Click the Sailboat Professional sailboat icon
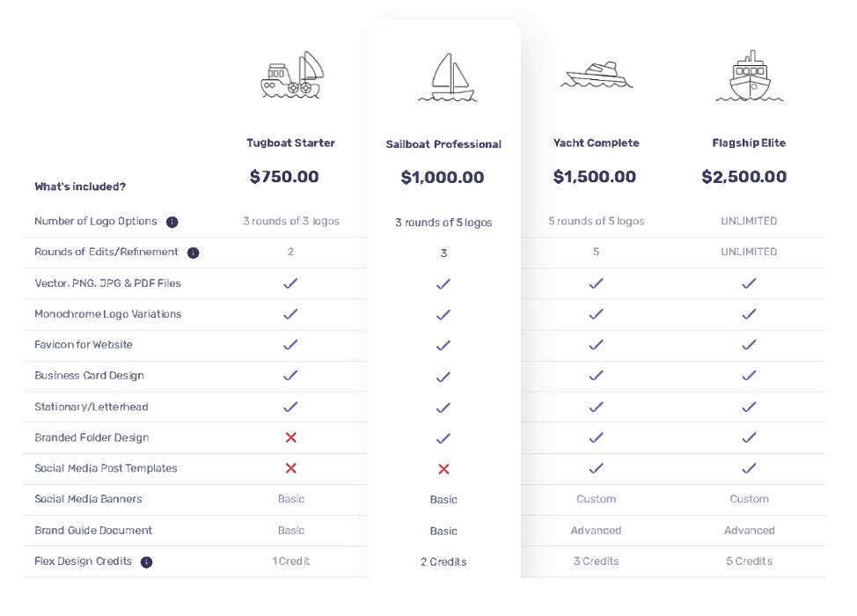857x616 pixels. point(446,78)
